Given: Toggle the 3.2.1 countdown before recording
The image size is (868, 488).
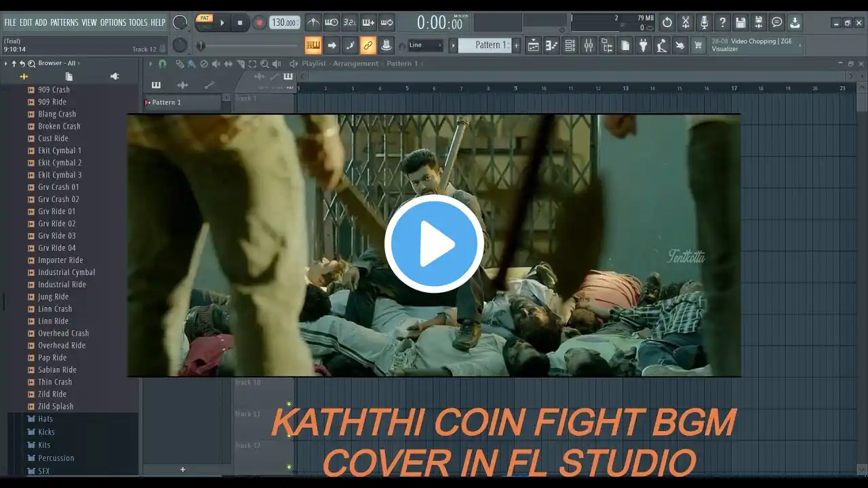Looking at the screenshot, I should [x=349, y=22].
